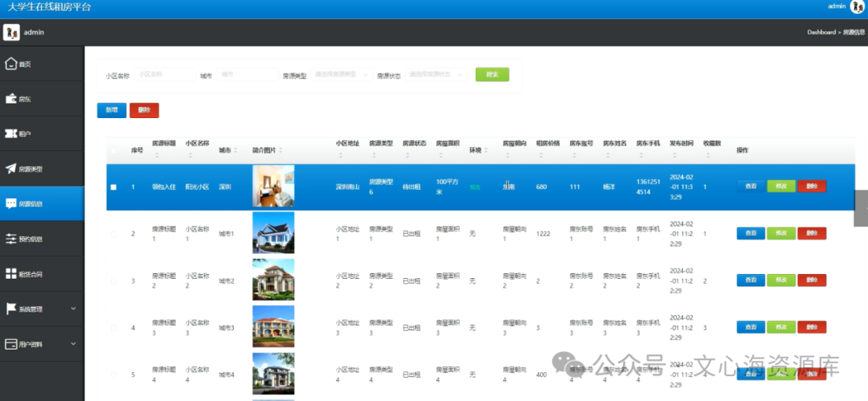The image size is (868, 401).
Task: Click 删除 for the 房源标题3 row
Action: click(x=812, y=327)
